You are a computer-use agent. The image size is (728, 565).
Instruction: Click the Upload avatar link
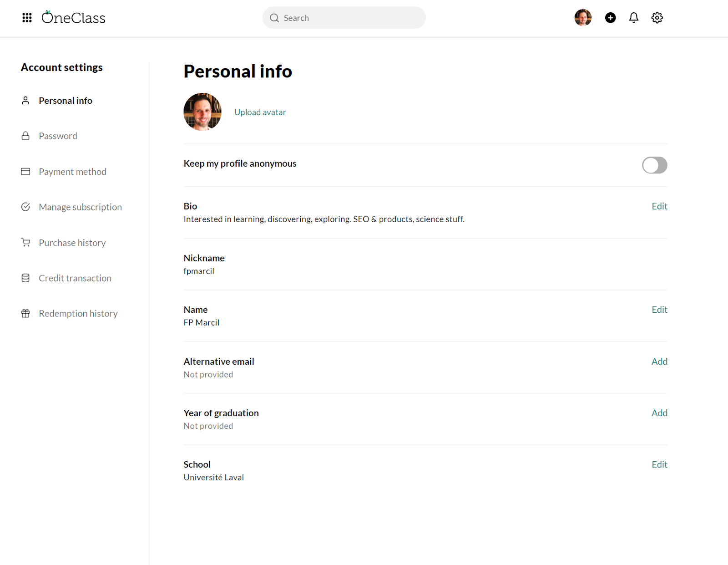(260, 112)
